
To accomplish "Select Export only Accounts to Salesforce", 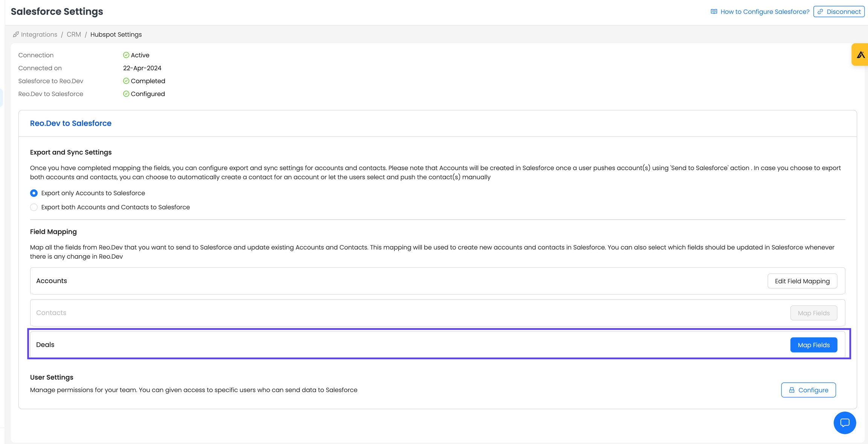I will (x=34, y=193).
